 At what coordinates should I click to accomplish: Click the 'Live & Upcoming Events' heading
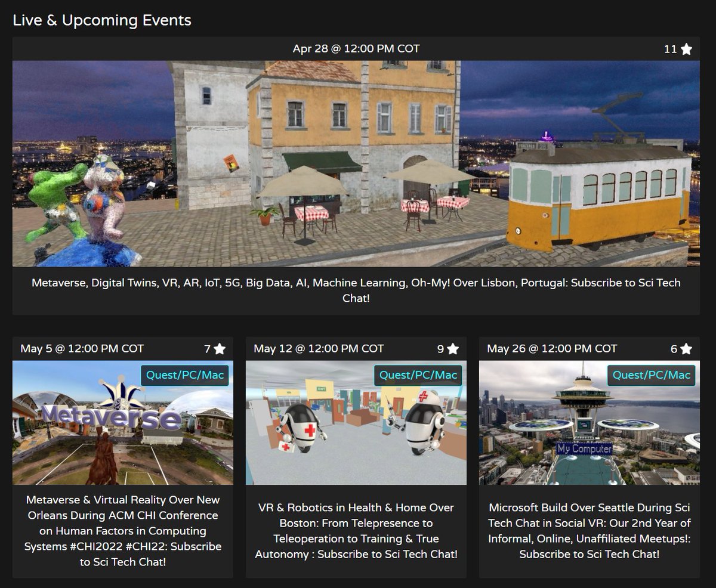tap(102, 20)
